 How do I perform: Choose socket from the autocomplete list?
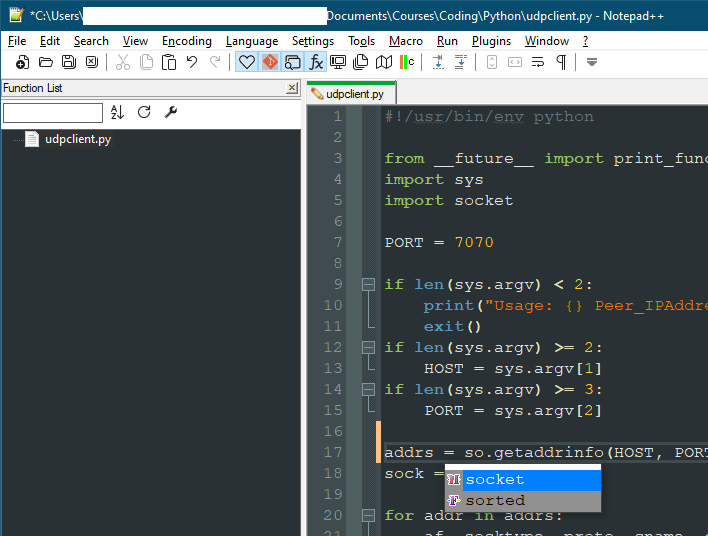click(x=523, y=480)
